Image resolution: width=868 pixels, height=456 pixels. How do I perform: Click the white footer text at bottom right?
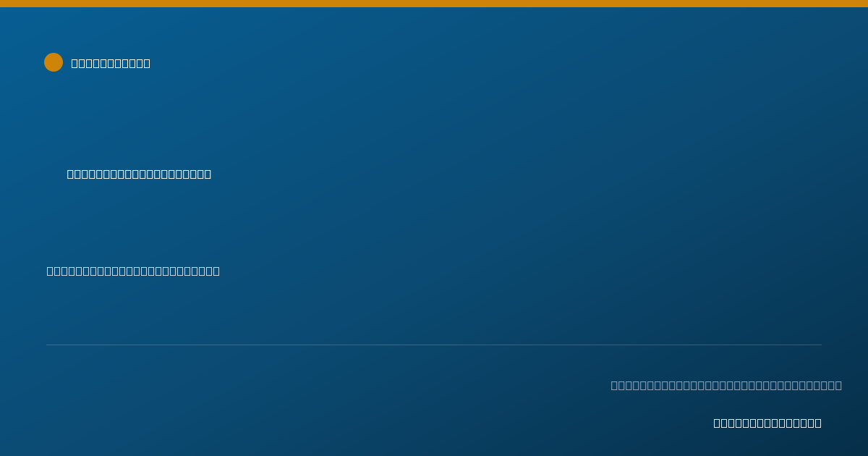coord(767,423)
